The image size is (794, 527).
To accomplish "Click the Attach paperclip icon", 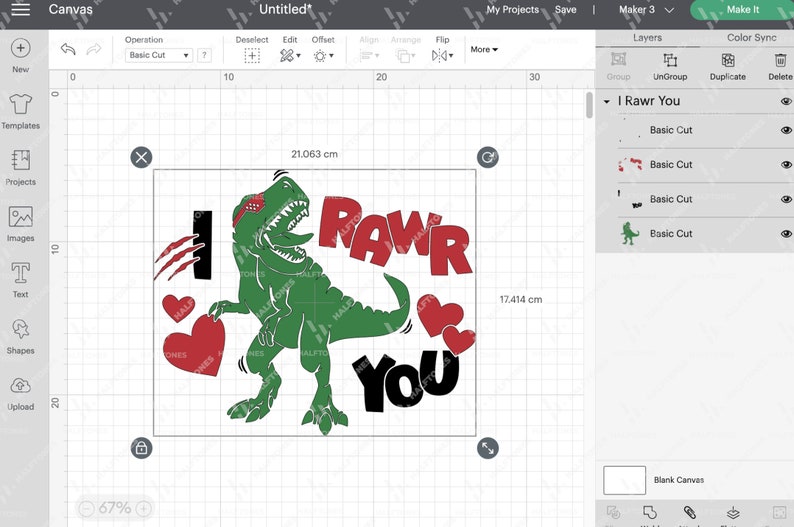I will click(x=690, y=512).
